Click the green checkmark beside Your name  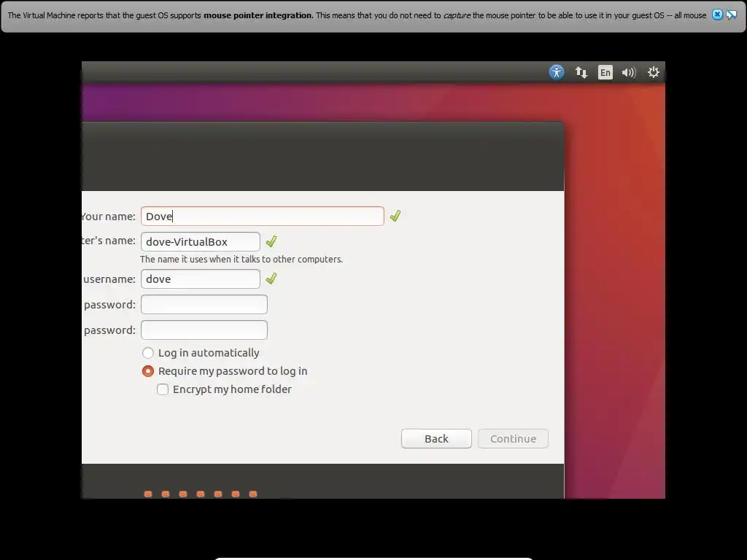pyautogui.click(x=395, y=216)
